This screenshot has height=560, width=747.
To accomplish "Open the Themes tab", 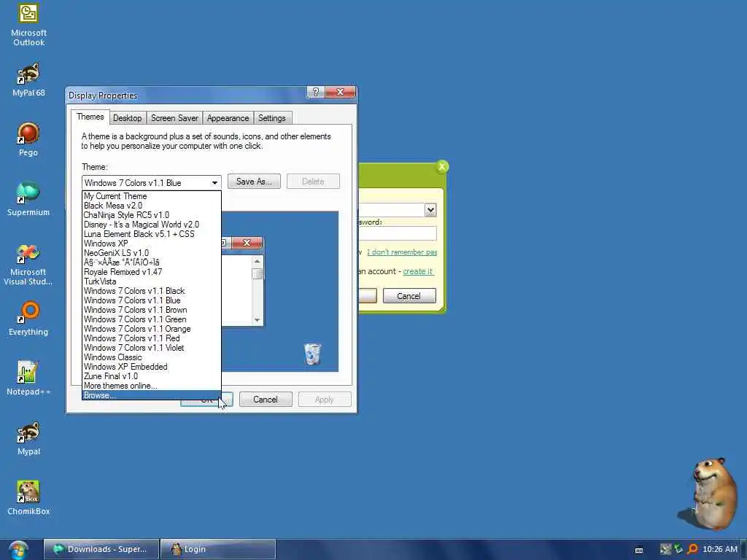I will [x=90, y=117].
